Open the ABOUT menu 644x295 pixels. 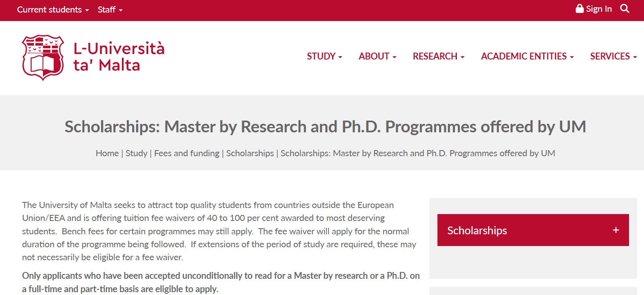pyautogui.click(x=377, y=56)
